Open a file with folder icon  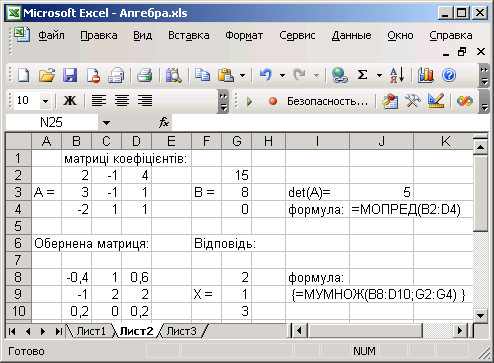46,75
